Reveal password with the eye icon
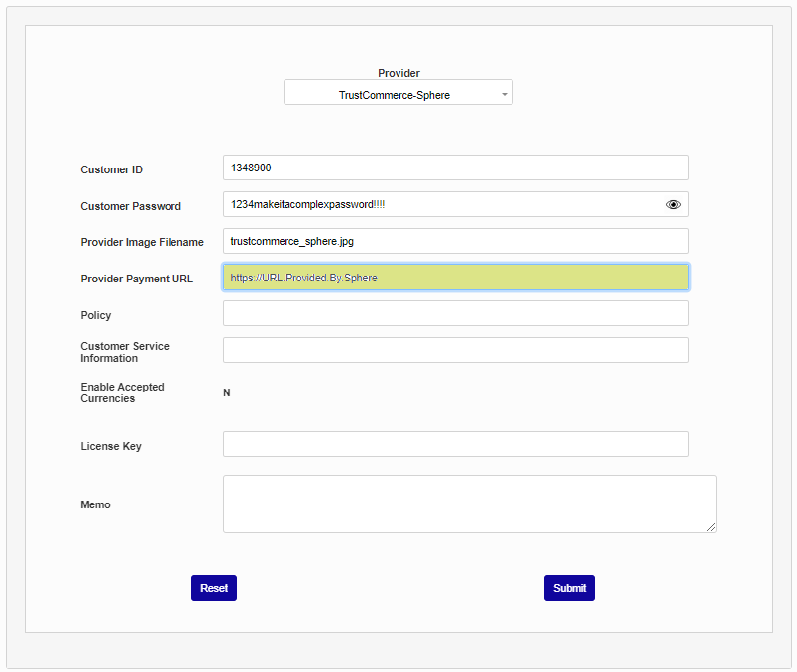Screen dimensions: 797x672 [673, 204]
